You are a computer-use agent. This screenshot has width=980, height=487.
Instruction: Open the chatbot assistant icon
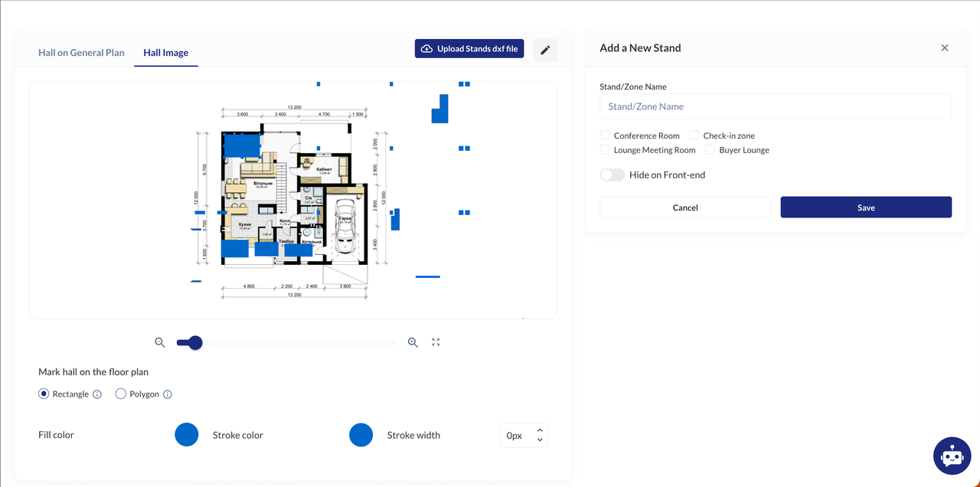coord(952,456)
